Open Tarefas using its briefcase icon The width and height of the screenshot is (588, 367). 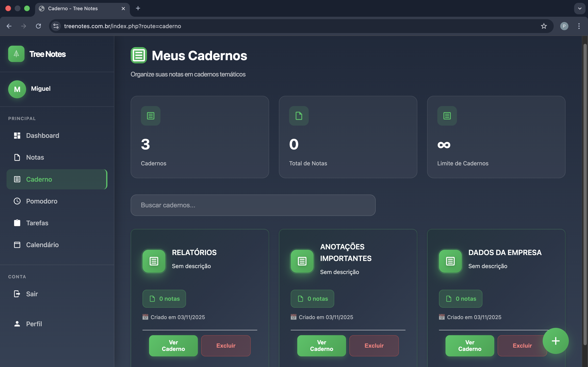pos(17,223)
